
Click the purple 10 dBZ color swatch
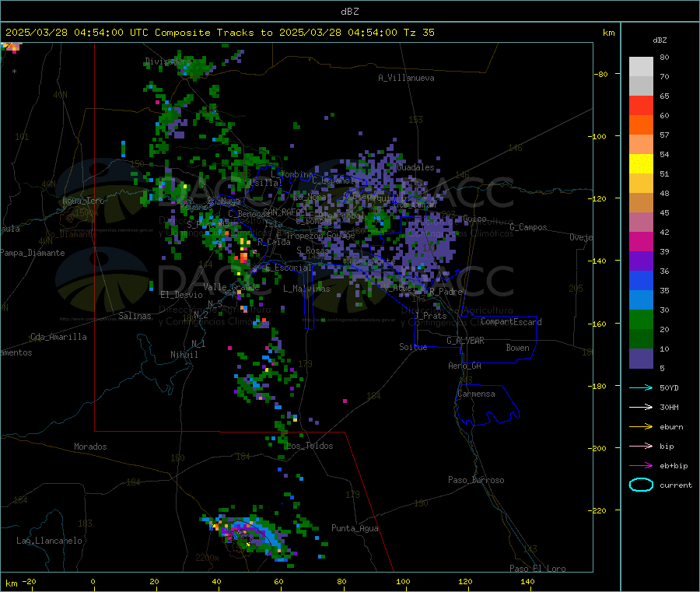tap(641, 359)
